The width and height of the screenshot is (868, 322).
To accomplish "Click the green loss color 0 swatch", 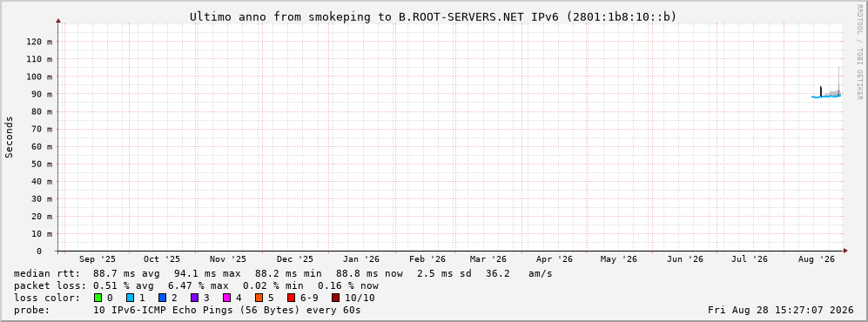I will pos(98,298).
